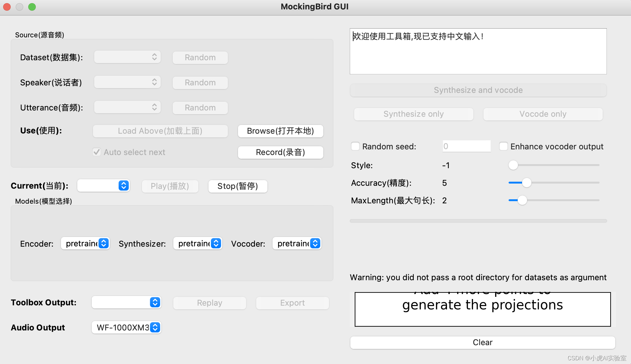Viewport: 631px width, 364px height.
Task: Click the Replay button in Toolbox Output
Action: (x=210, y=302)
